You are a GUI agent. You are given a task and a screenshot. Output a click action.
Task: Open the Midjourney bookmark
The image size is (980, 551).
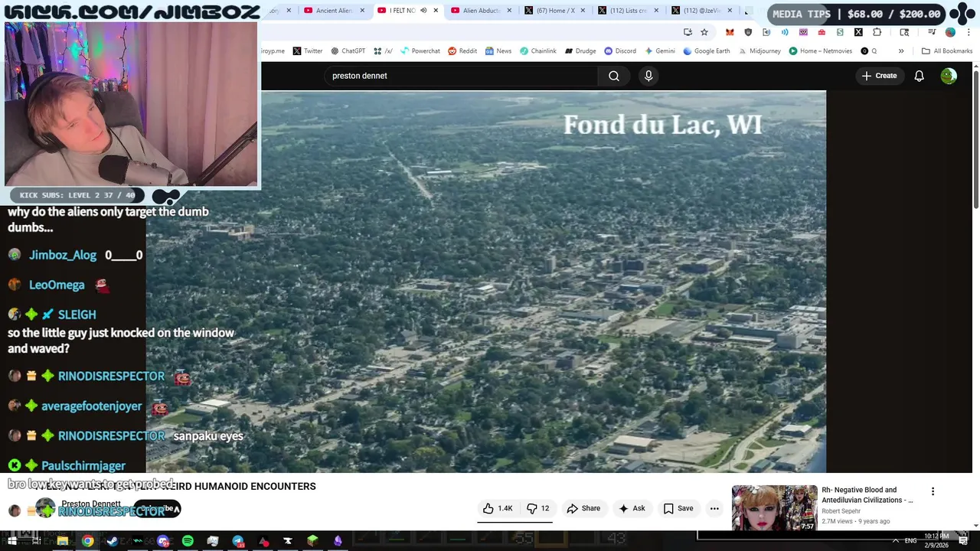[759, 51]
